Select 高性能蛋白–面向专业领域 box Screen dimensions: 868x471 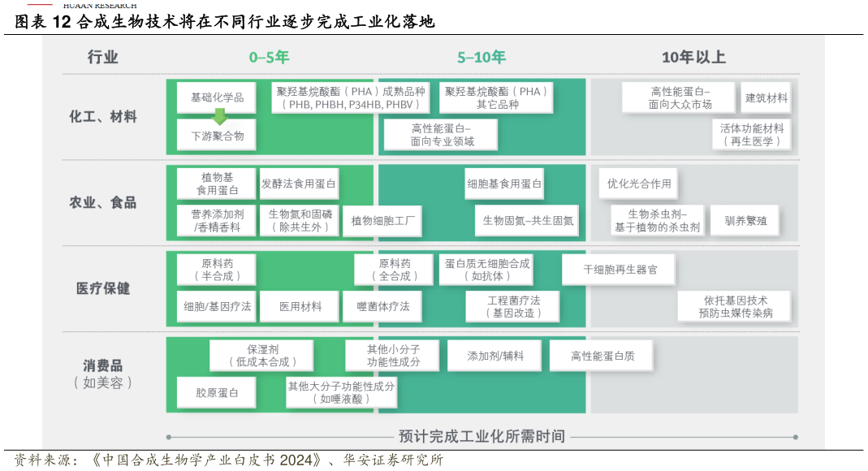pos(441,135)
